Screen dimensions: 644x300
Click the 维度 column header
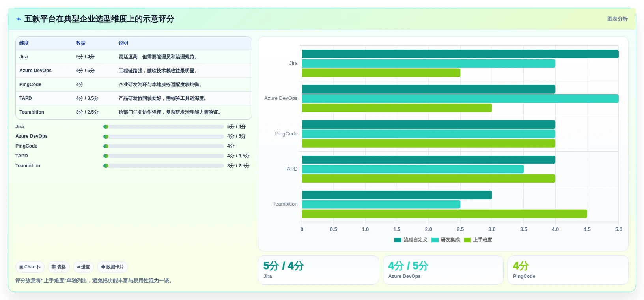(x=24, y=43)
